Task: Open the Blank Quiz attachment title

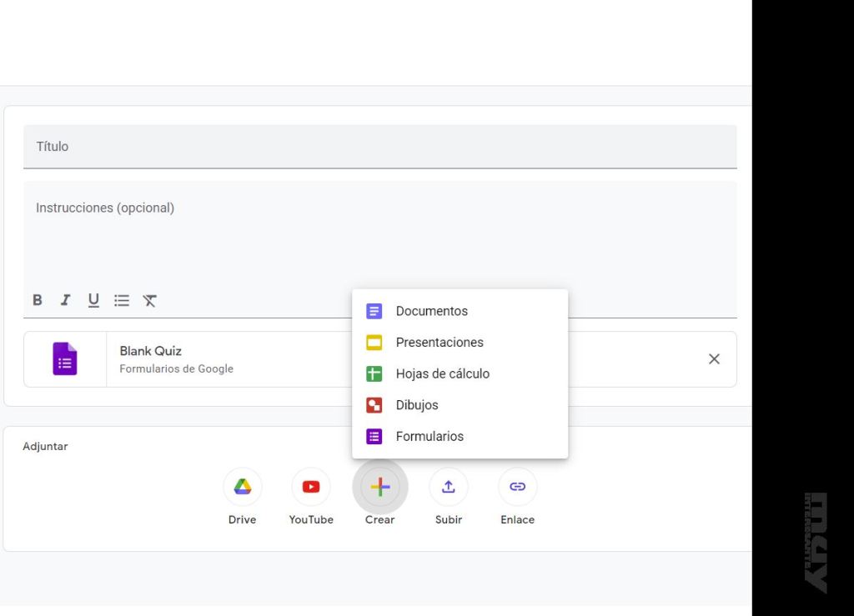Action: tap(150, 351)
